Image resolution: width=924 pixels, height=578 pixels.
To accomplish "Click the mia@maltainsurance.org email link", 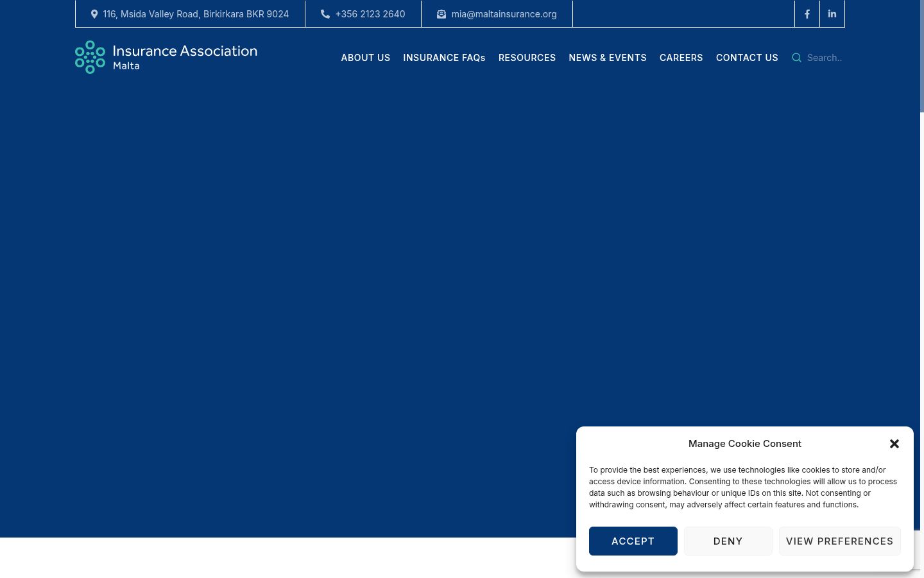I will (x=504, y=14).
